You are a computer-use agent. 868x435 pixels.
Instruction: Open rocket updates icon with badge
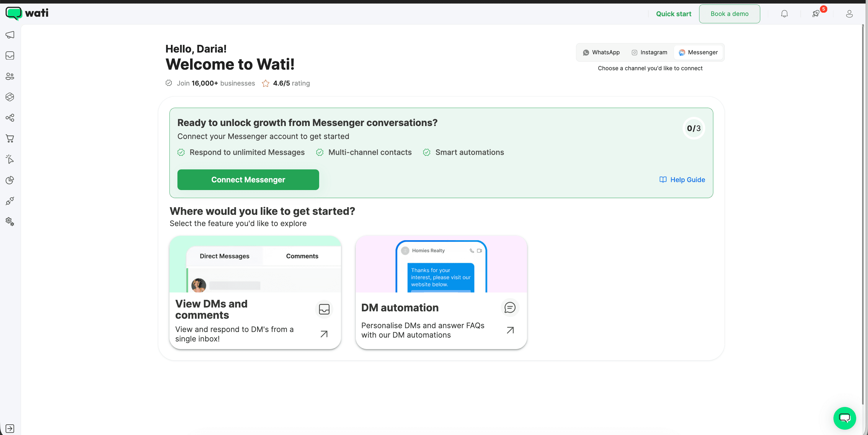click(816, 14)
